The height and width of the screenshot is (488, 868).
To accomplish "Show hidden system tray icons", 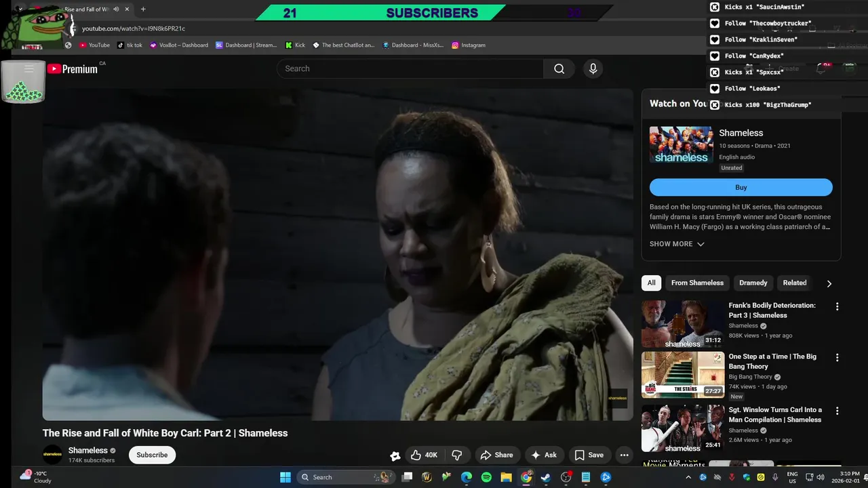I will (x=688, y=477).
